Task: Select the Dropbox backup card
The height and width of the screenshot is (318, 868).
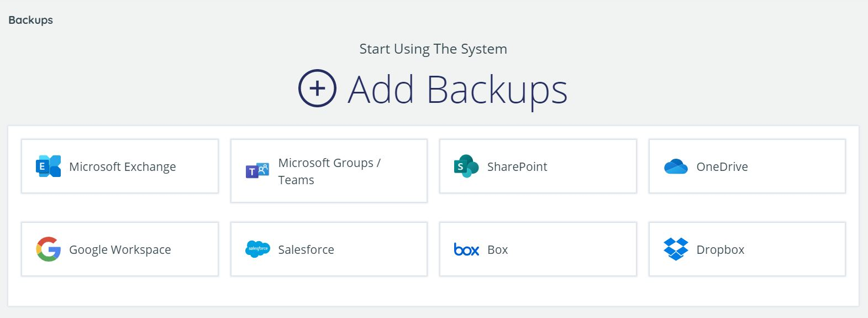Action: pos(747,249)
